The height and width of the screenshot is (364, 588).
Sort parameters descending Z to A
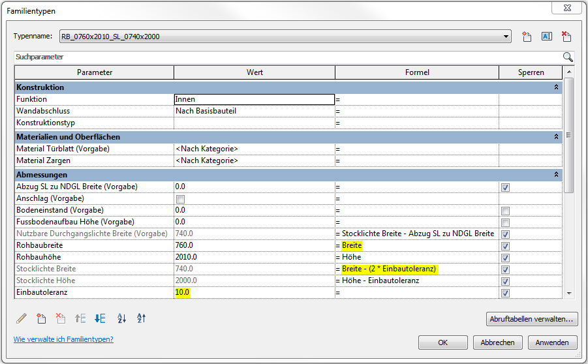[142, 318]
